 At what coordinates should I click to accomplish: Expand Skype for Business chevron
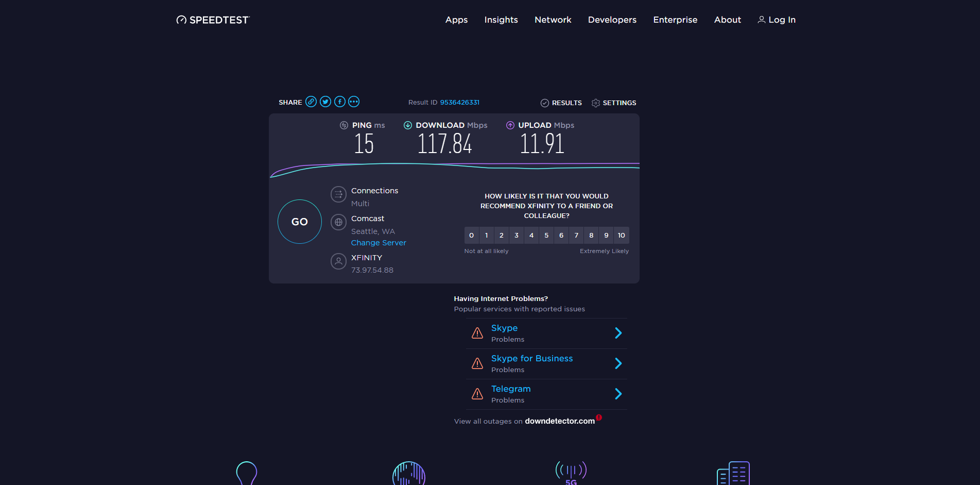(x=618, y=363)
